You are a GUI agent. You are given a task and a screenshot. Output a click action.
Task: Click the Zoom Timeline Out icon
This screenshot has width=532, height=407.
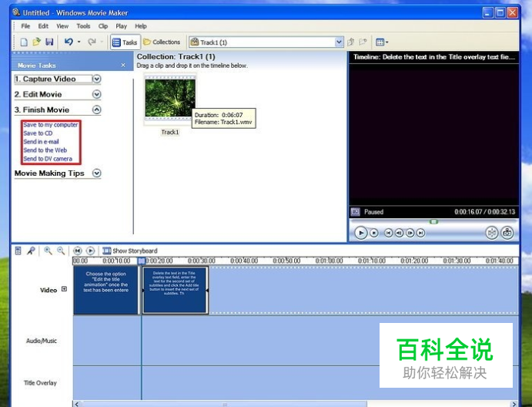(61, 251)
